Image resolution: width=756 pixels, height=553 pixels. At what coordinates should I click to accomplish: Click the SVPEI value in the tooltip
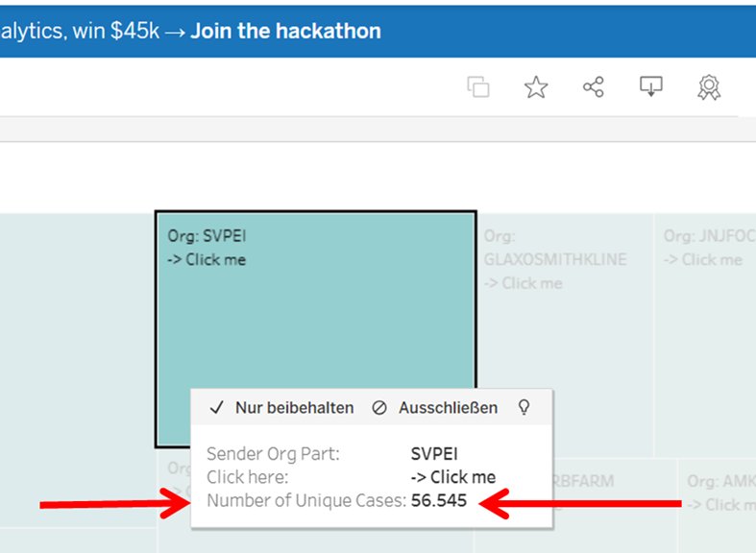pos(434,454)
